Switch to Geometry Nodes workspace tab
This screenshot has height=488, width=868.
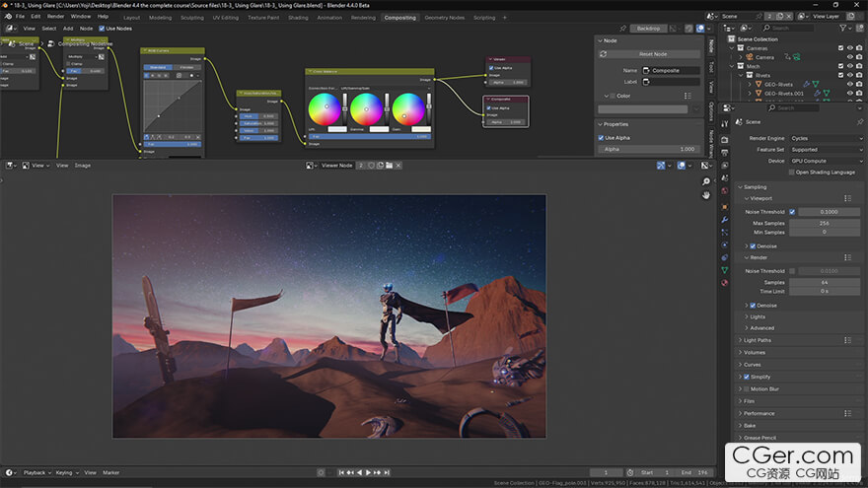[445, 18]
